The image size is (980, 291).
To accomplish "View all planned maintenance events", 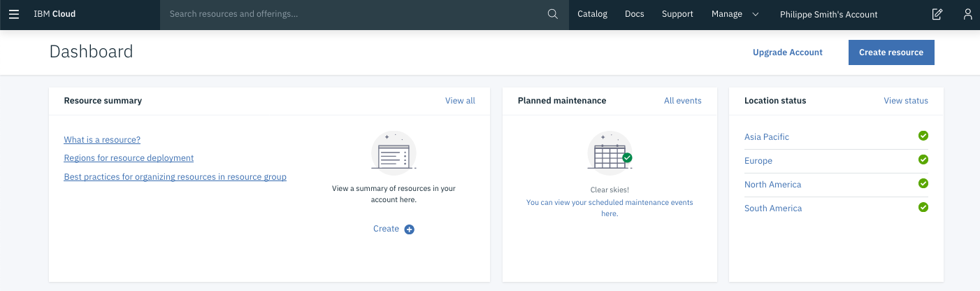I will coord(682,101).
